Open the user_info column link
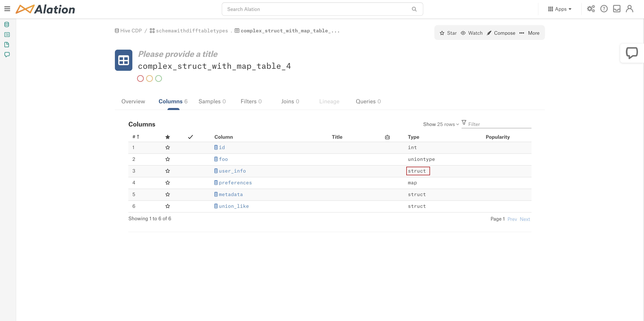 [x=232, y=171]
